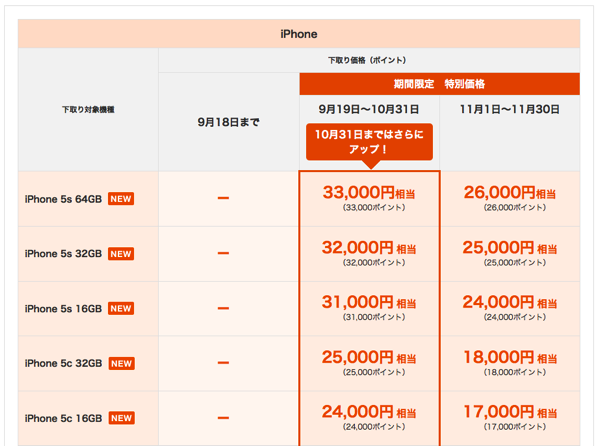Viewport: 600px width, 446px height.
Task: Click the NEW badge beside iPhone 5c 16GB
Action: tap(122, 418)
